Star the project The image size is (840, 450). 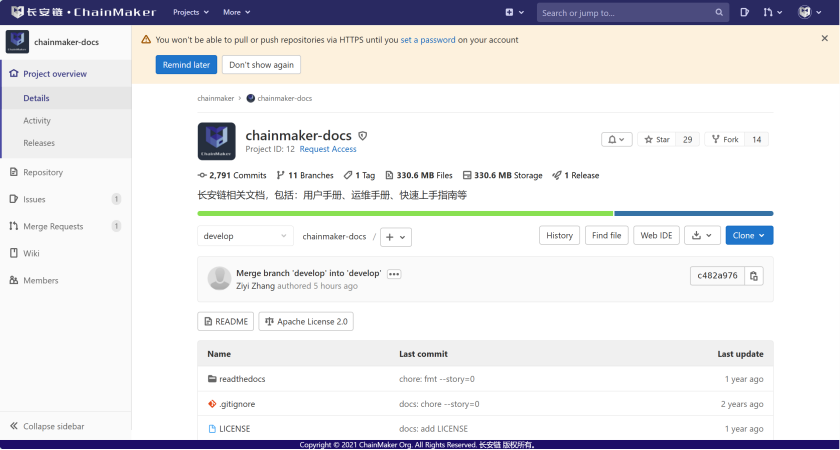[x=657, y=140]
